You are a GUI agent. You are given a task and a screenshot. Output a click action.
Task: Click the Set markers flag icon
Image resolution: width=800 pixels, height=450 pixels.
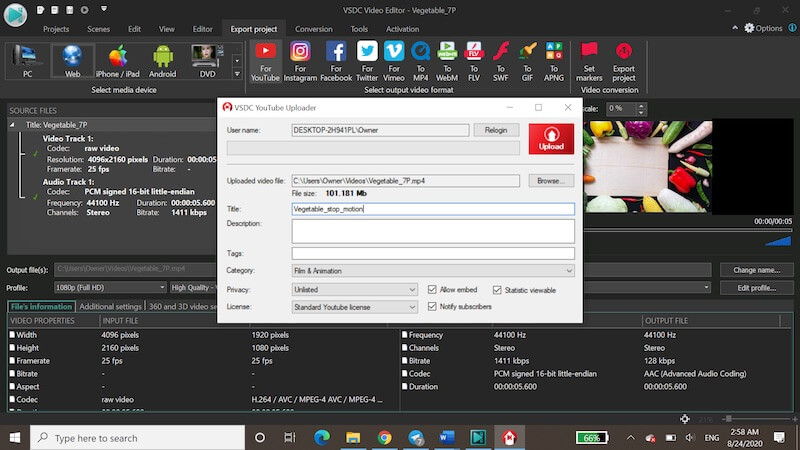point(589,62)
